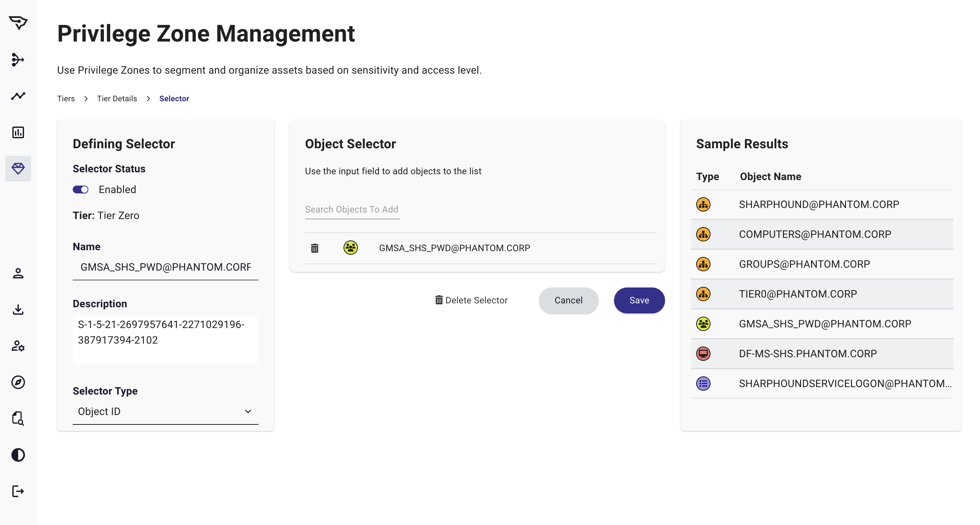Go to Tier Details breadcrumb
The image size is (980, 525).
point(117,98)
